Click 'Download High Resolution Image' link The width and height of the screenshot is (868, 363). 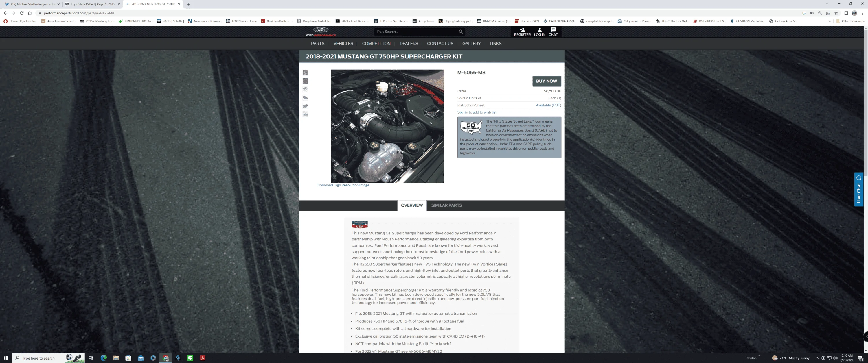(x=343, y=185)
